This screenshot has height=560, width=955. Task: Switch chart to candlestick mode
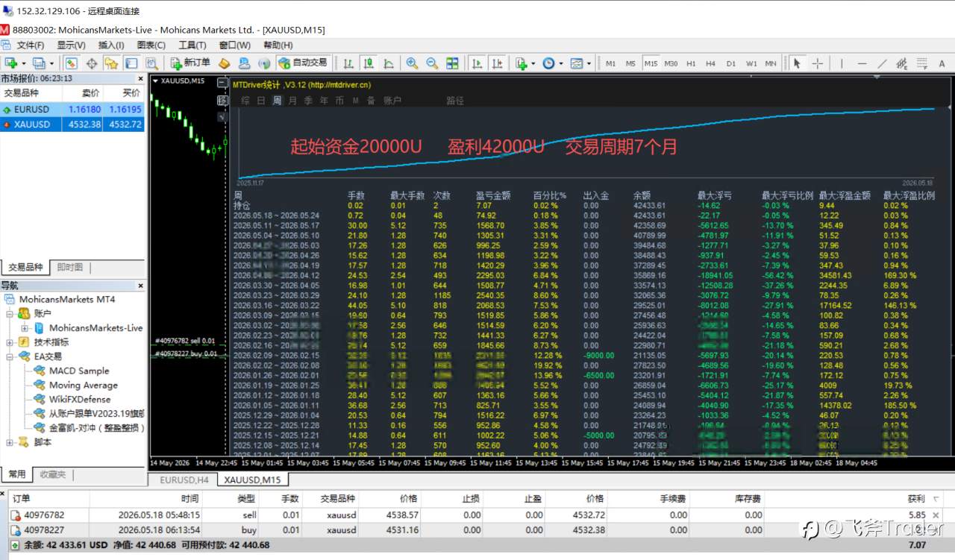(368, 63)
